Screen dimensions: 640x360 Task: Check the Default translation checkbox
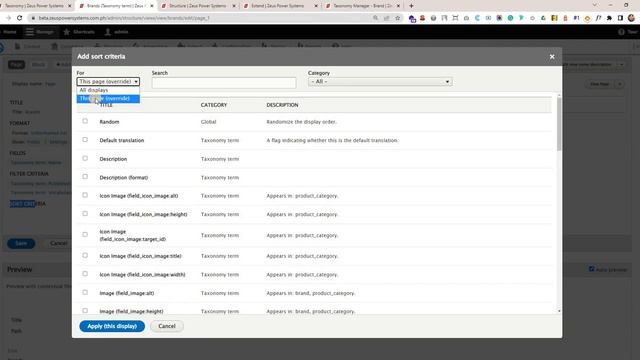[85, 140]
